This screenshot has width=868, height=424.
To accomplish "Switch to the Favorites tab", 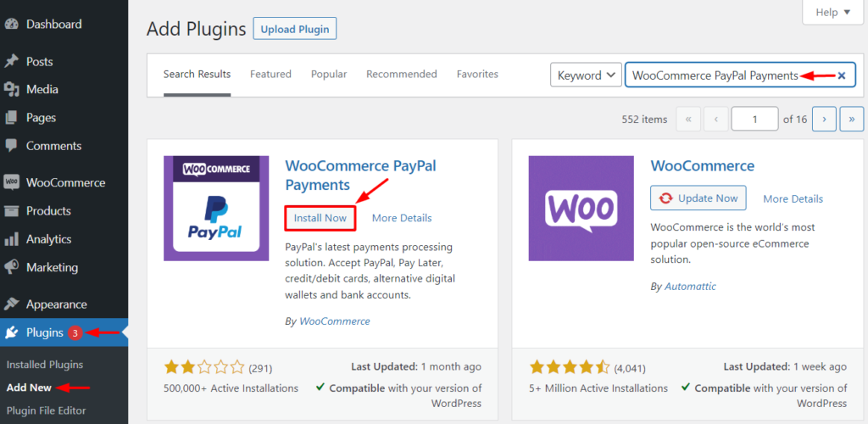I will coord(477,74).
